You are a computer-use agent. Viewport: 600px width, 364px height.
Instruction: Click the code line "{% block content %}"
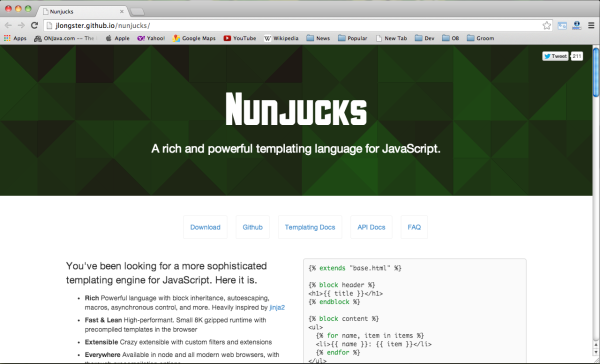pyautogui.click(x=344, y=318)
